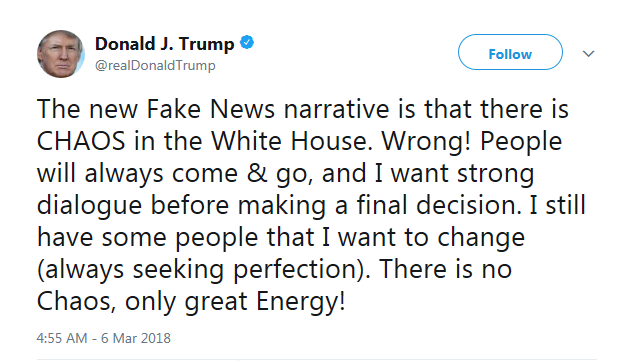
Task: Click the ampersand symbol in the tweet
Action: point(257,174)
